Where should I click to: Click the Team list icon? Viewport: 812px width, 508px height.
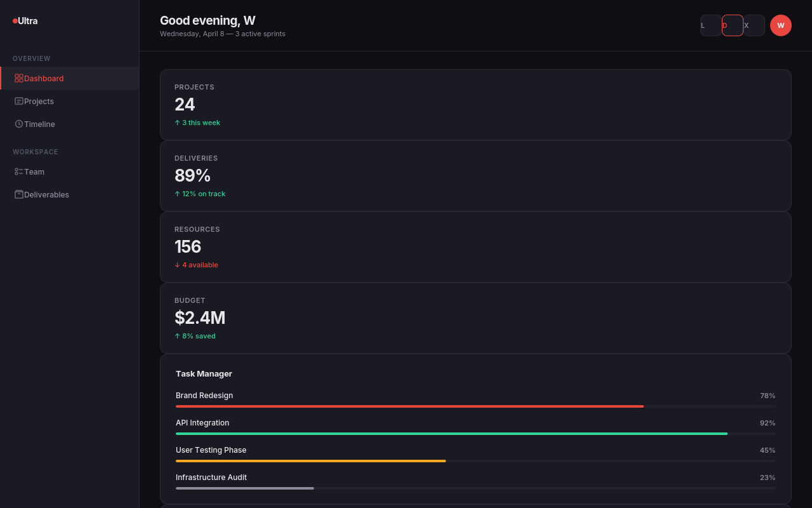click(19, 171)
